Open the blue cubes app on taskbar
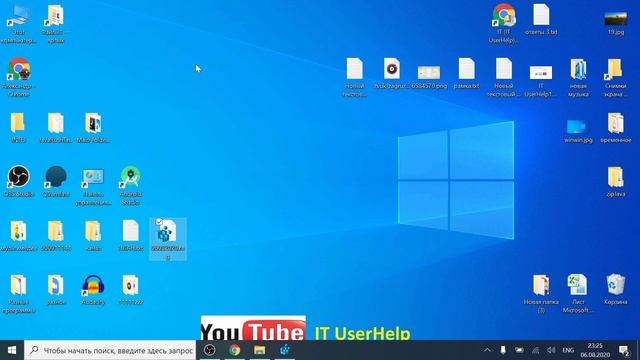 (x=284, y=350)
